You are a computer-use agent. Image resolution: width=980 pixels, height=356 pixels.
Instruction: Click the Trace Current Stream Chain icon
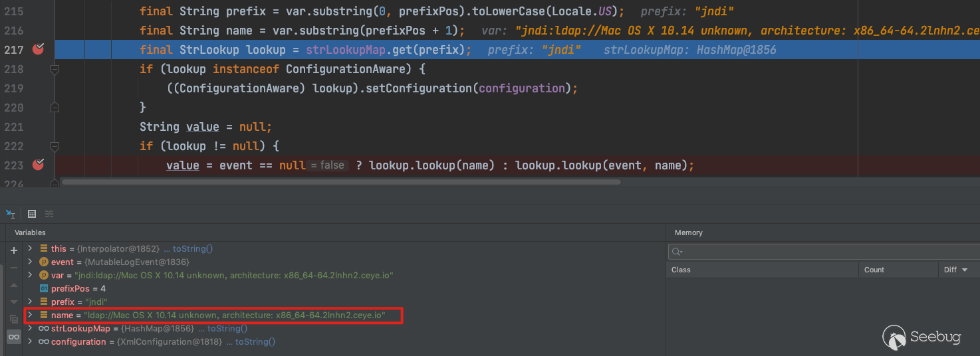(49, 213)
